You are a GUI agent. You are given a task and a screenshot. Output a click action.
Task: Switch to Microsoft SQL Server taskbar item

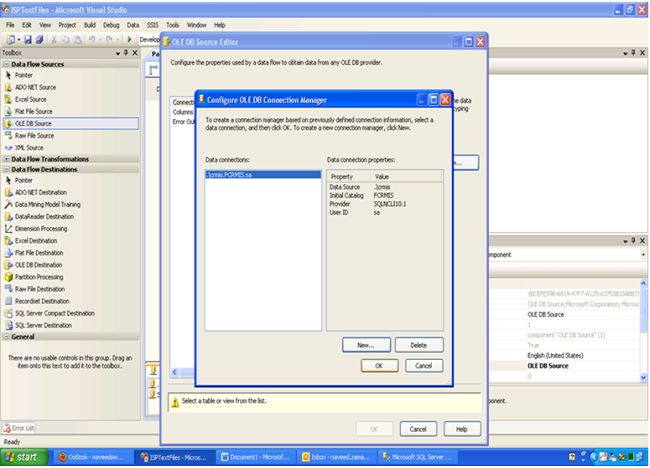pos(417,457)
